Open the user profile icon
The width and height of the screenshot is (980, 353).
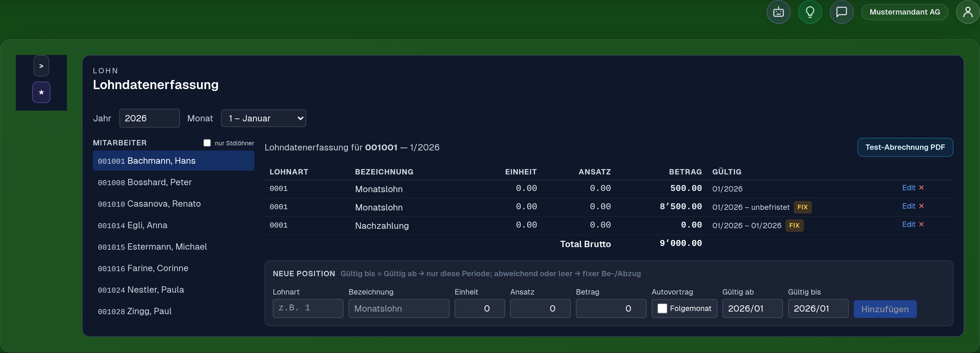pos(968,12)
